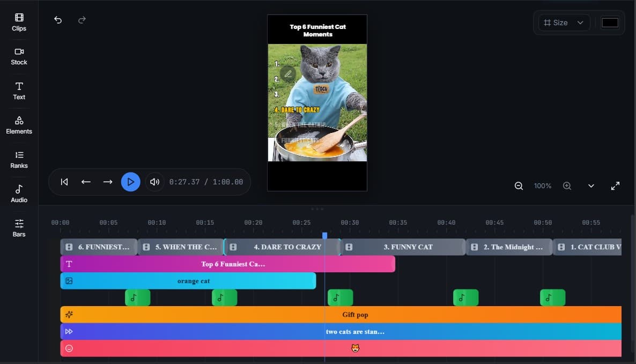Image resolution: width=636 pixels, height=364 pixels.
Task: Open the Audio library panel
Action: coord(18,193)
